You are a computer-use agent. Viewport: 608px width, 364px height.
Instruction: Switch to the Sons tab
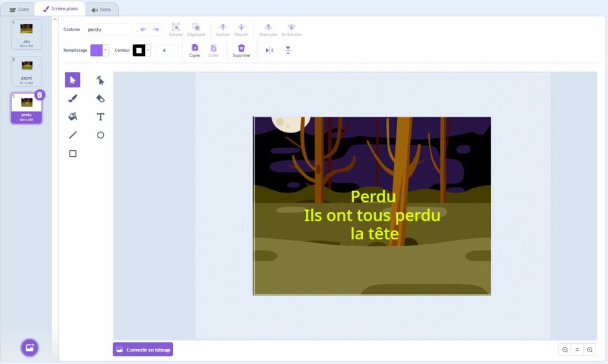pos(102,10)
